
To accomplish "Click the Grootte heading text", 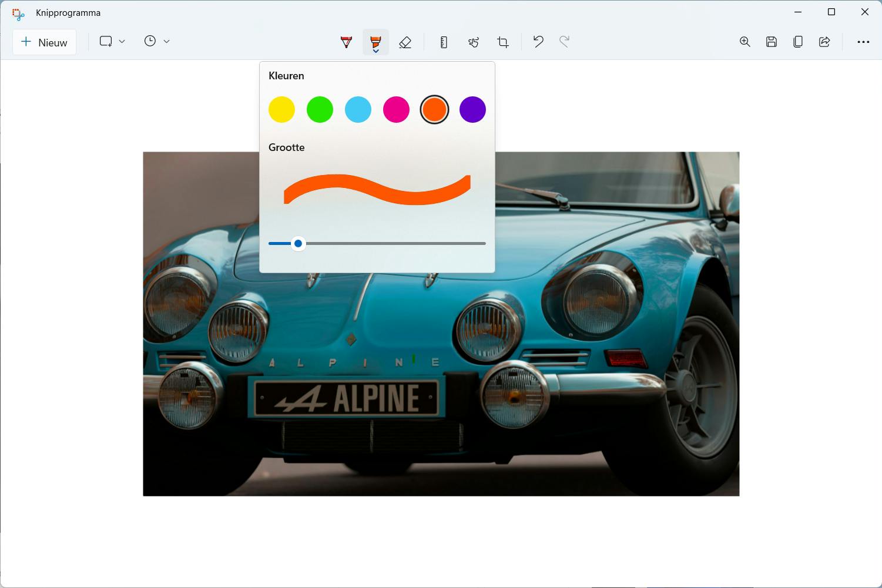I will pos(287,147).
